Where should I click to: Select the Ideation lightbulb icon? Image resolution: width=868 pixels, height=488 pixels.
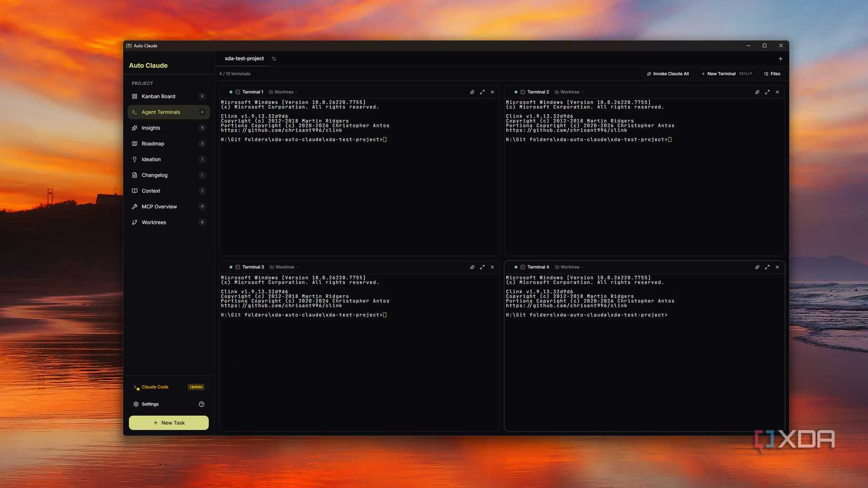[x=135, y=159]
